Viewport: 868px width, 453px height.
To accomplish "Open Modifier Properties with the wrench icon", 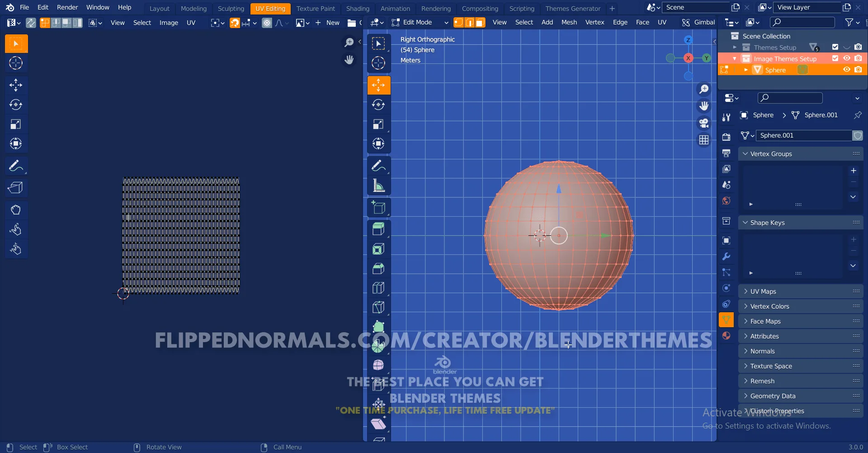I will point(726,256).
